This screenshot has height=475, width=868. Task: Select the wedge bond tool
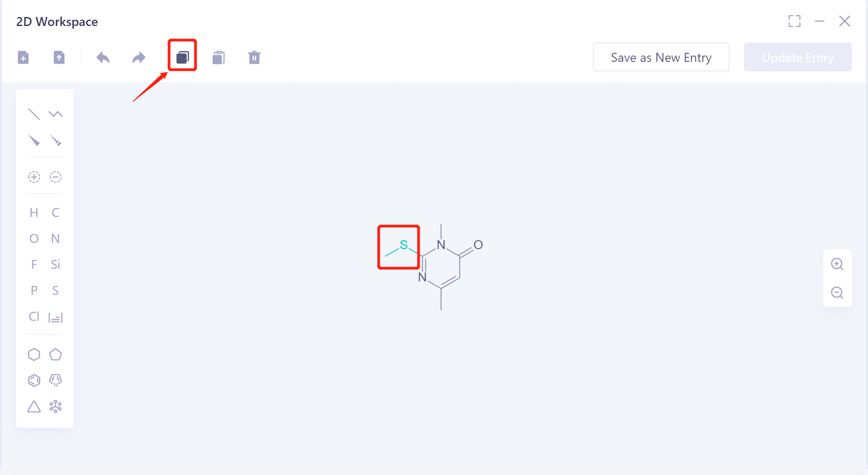(34, 141)
